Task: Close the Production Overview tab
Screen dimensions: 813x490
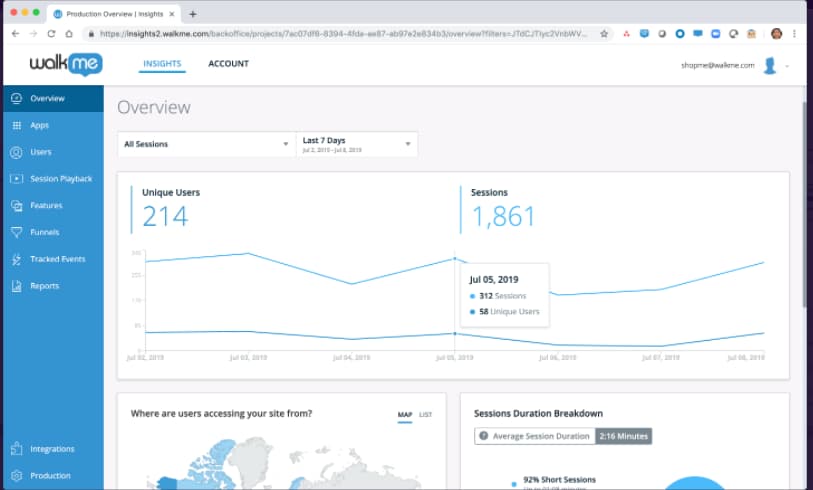Action: click(172, 14)
